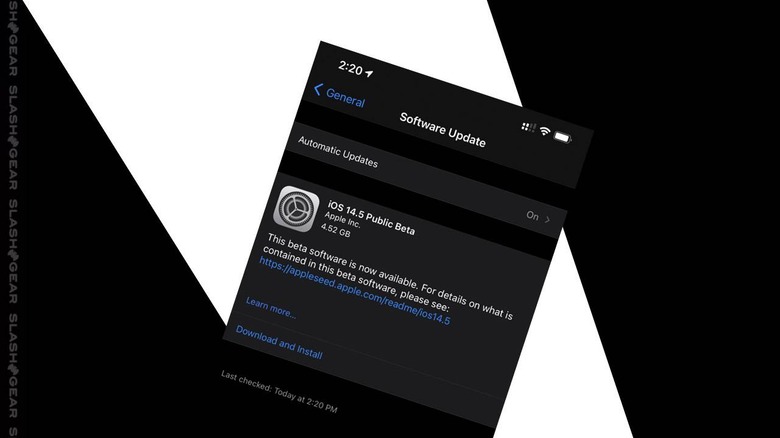
Task: Tap the On value for Automatic Updates
Action: [532, 215]
